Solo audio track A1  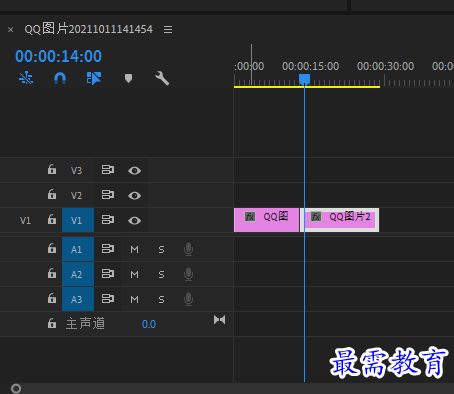pyautogui.click(x=161, y=249)
